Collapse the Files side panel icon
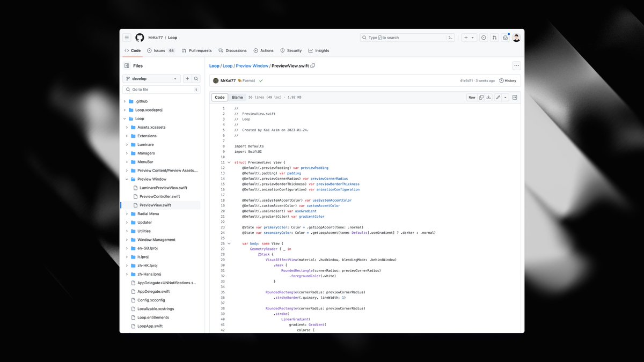 point(127,66)
